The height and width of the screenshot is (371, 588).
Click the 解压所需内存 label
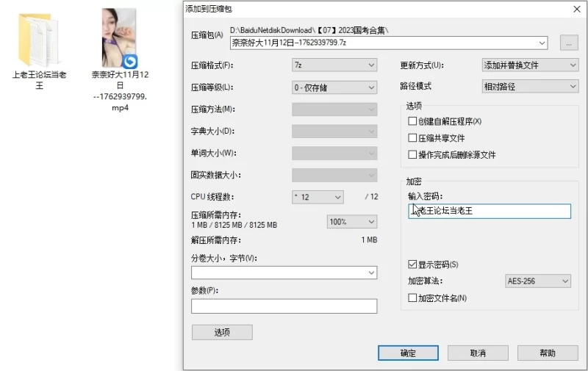tap(216, 240)
